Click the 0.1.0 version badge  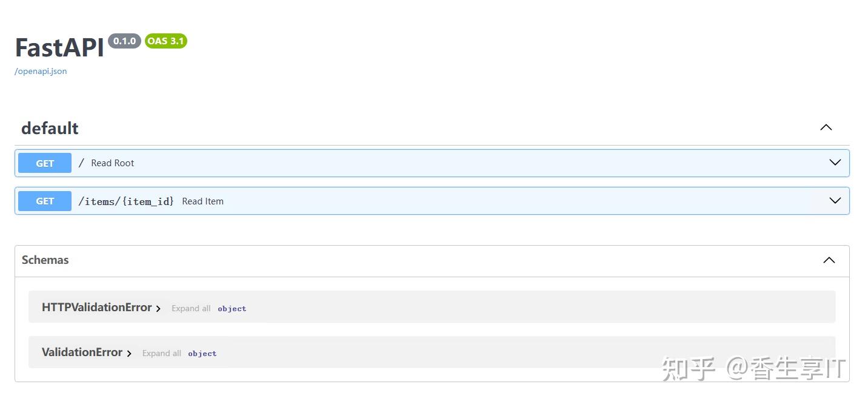pyautogui.click(x=124, y=41)
